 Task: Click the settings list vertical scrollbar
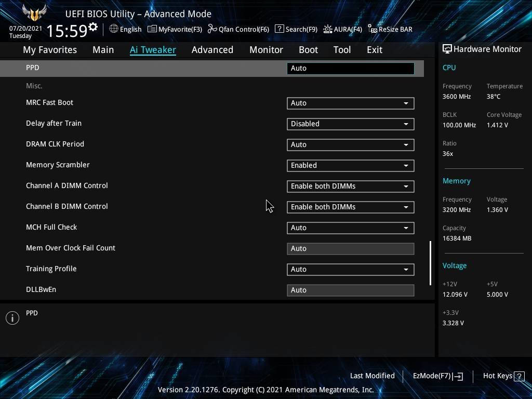430,263
